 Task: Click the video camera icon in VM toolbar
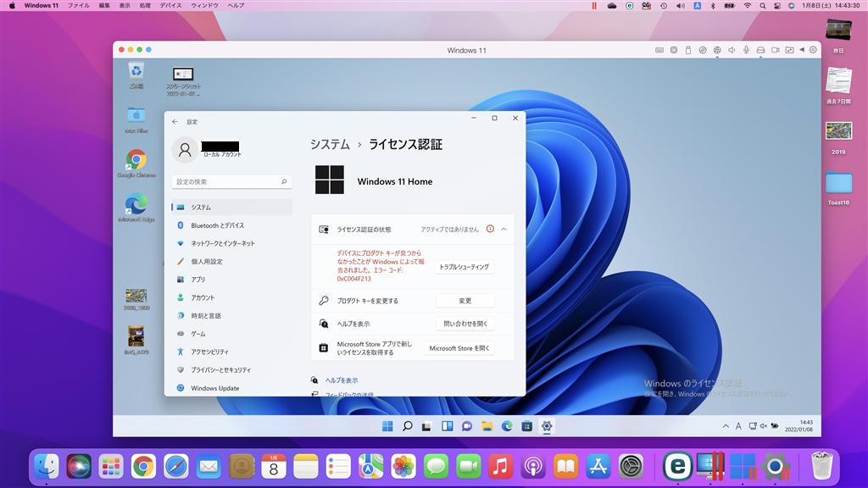[x=775, y=50]
